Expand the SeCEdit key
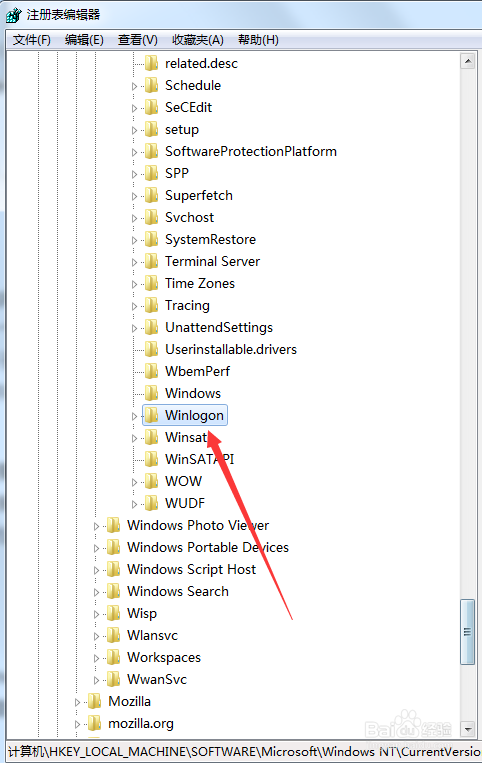Screen dimensions: 482x763 point(134,108)
